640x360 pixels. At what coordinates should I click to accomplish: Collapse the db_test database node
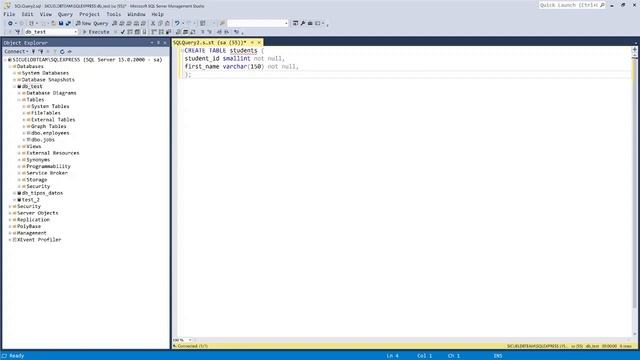[x=14, y=87]
